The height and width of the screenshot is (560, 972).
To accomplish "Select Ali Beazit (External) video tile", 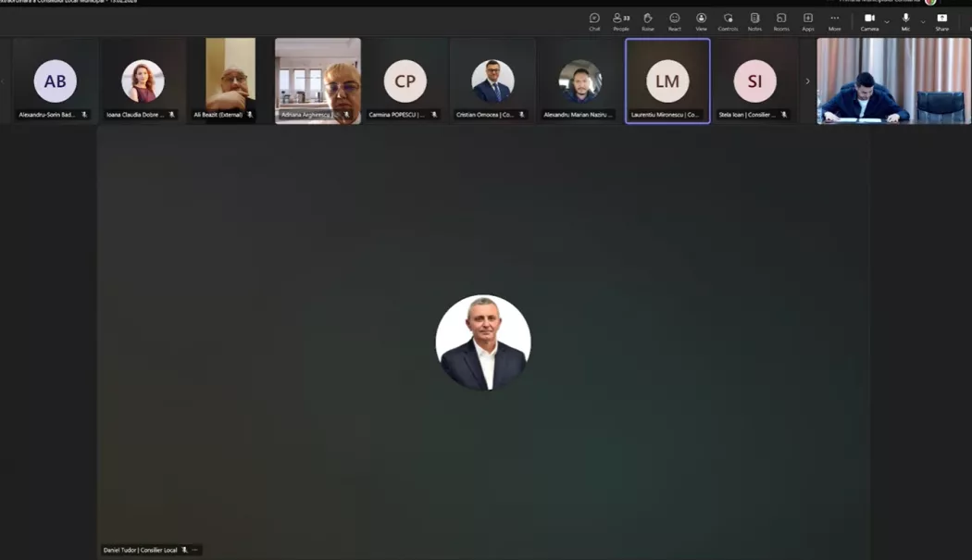I will tap(231, 81).
